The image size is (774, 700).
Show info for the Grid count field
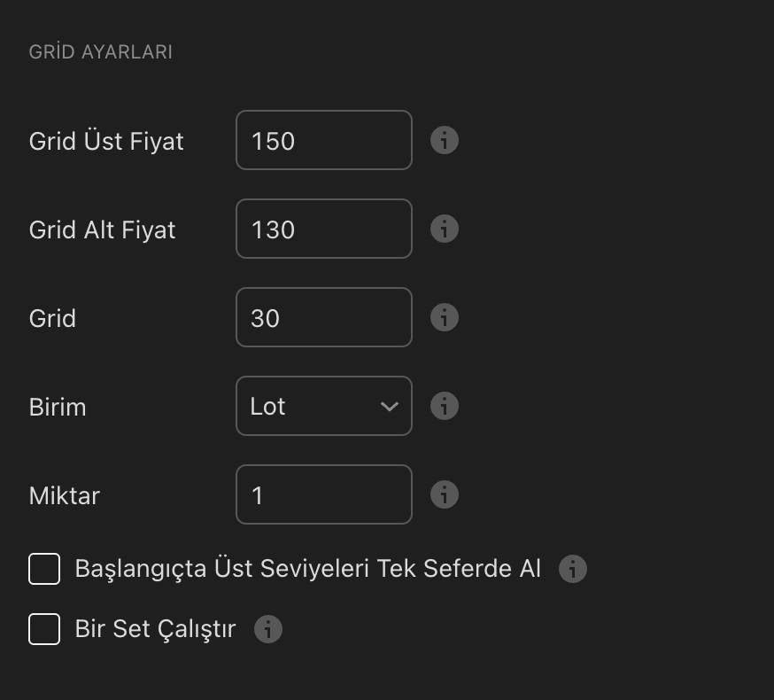pos(445,317)
